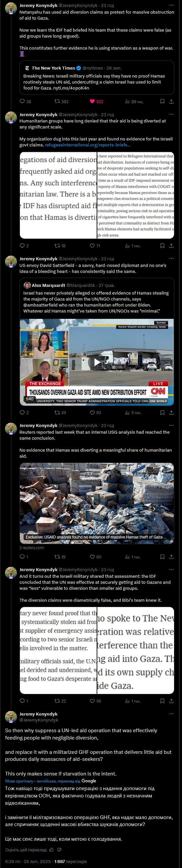Screen dimensions: 182x868
Task: Unlike the first tweet with 922 likes
Action: point(92,102)
